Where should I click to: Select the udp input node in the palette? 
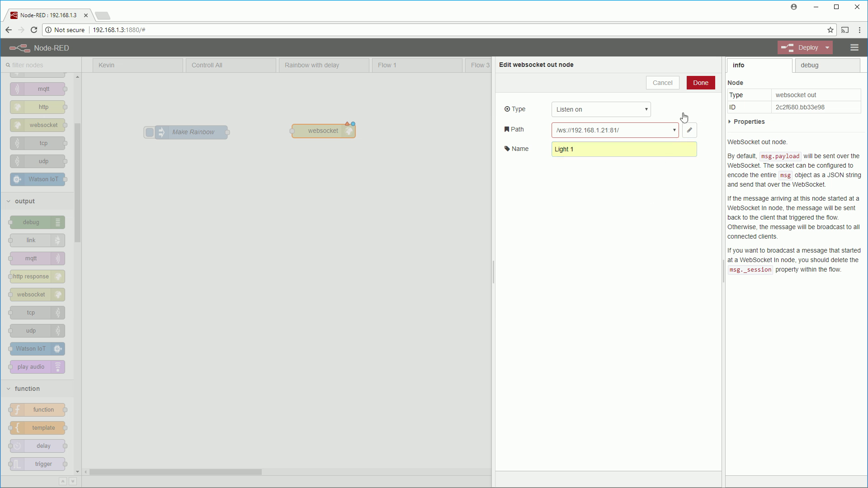(x=38, y=161)
